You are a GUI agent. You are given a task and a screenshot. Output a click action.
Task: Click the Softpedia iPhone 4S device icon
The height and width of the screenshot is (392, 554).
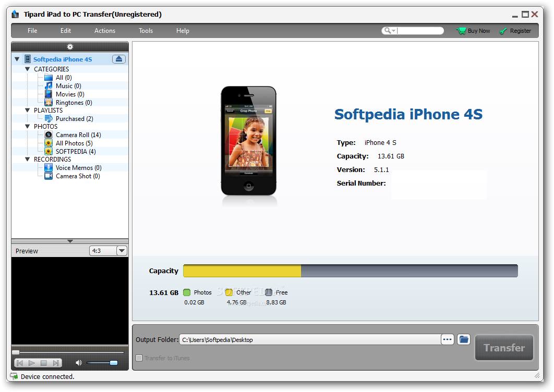click(28, 59)
